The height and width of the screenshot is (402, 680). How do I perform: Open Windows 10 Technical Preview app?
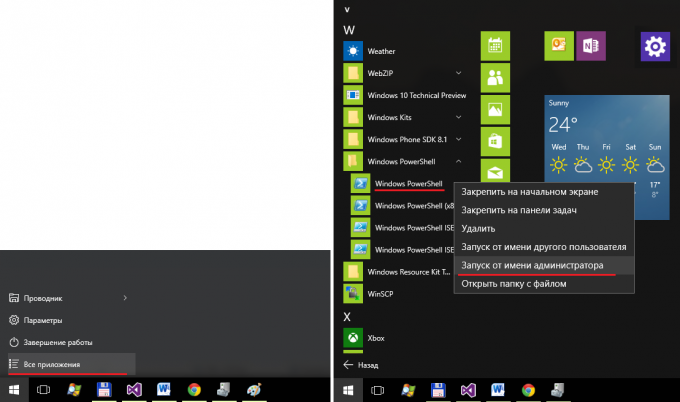tap(405, 95)
